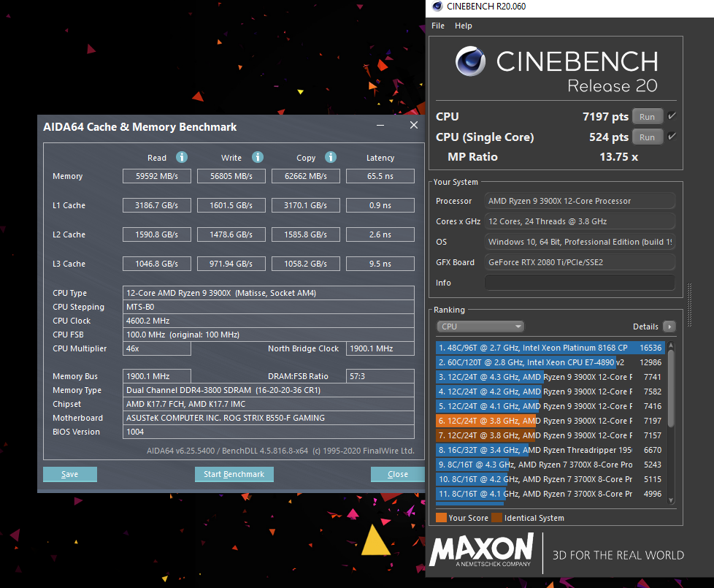Click the Cores x GHz field
The height and width of the screenshot is (588, 714).
tap(580, 221)
